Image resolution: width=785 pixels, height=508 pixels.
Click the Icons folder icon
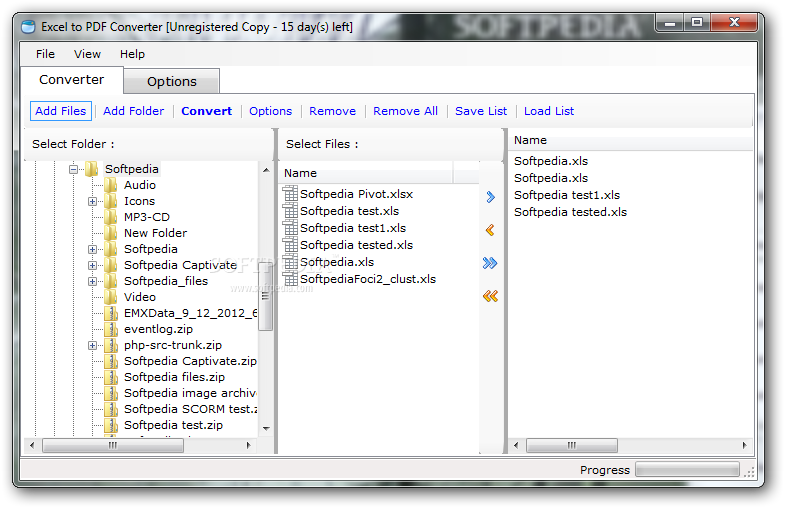click(111, 201)
